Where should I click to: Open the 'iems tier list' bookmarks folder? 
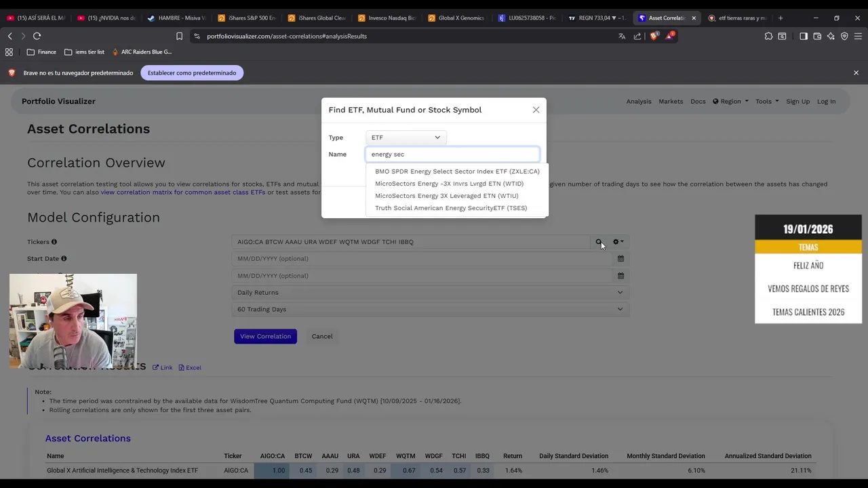(84, 52)
